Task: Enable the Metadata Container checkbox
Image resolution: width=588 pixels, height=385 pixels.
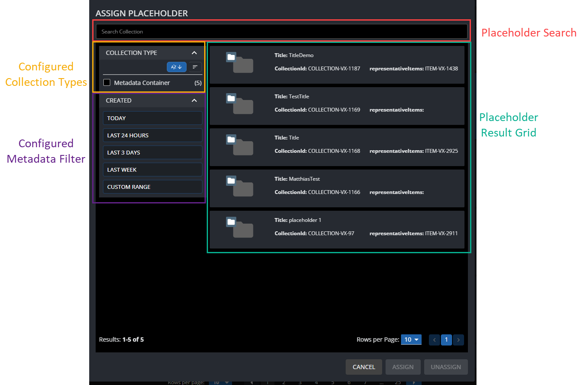Action: pyautogui.click(x=107, y=82)
